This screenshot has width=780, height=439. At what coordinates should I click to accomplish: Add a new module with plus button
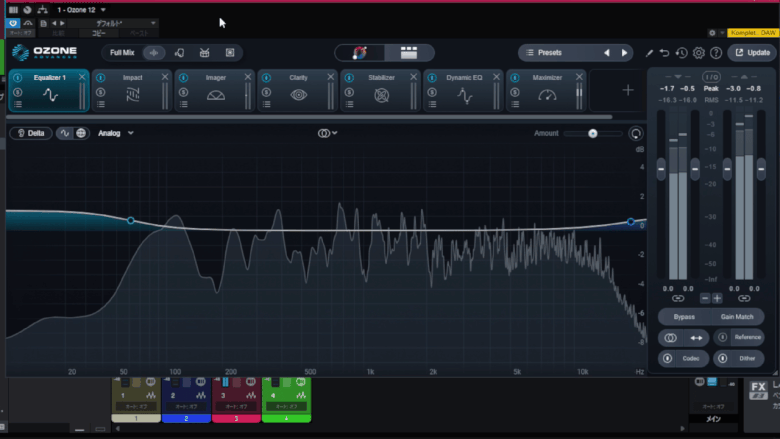tap(628, 91)
